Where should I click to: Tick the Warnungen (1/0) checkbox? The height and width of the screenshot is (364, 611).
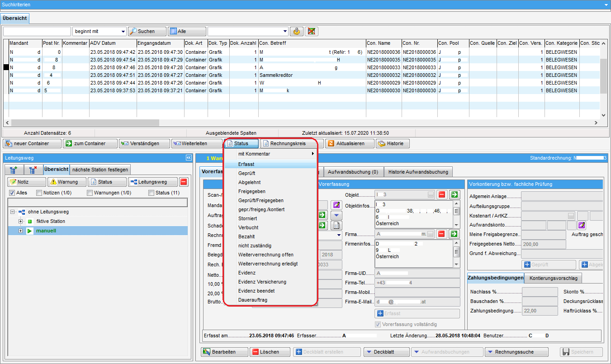point(90,193)
